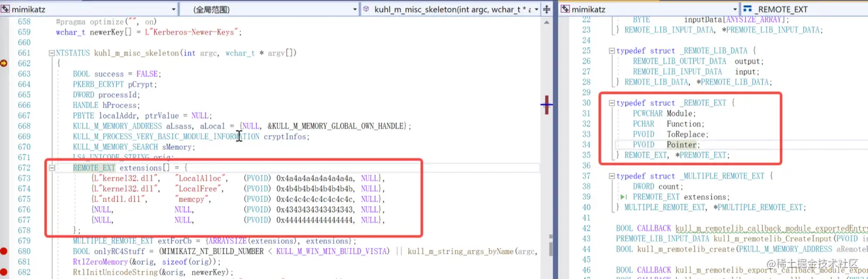Click *PMULTIPLE_REMOTE_EXT on line 40
The image size is (868, 279).
click(759, 207)
